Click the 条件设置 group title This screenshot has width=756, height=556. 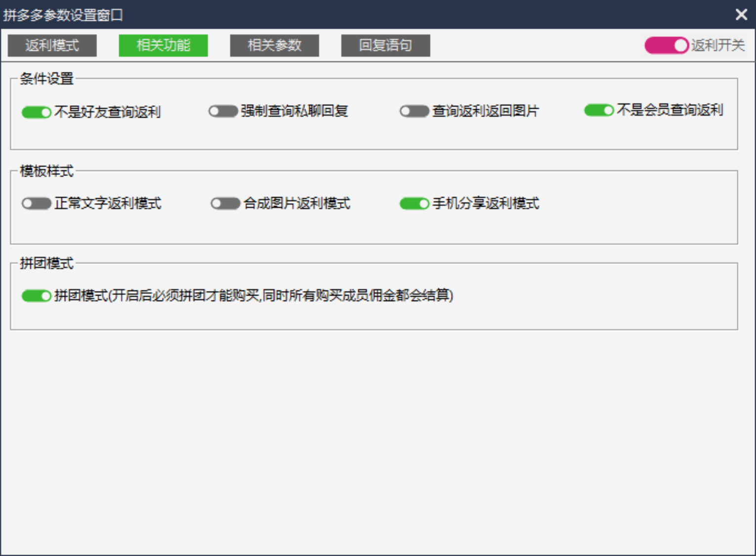point(46,79)
